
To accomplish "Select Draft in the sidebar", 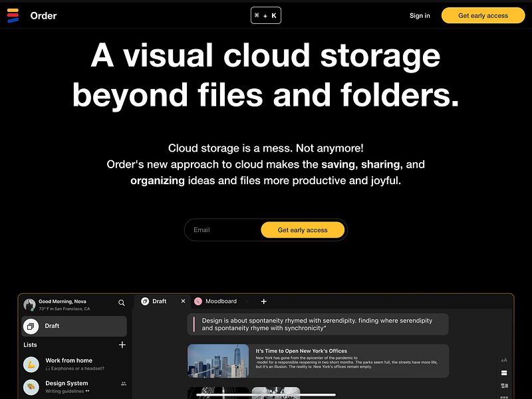I will coord(74,326).
